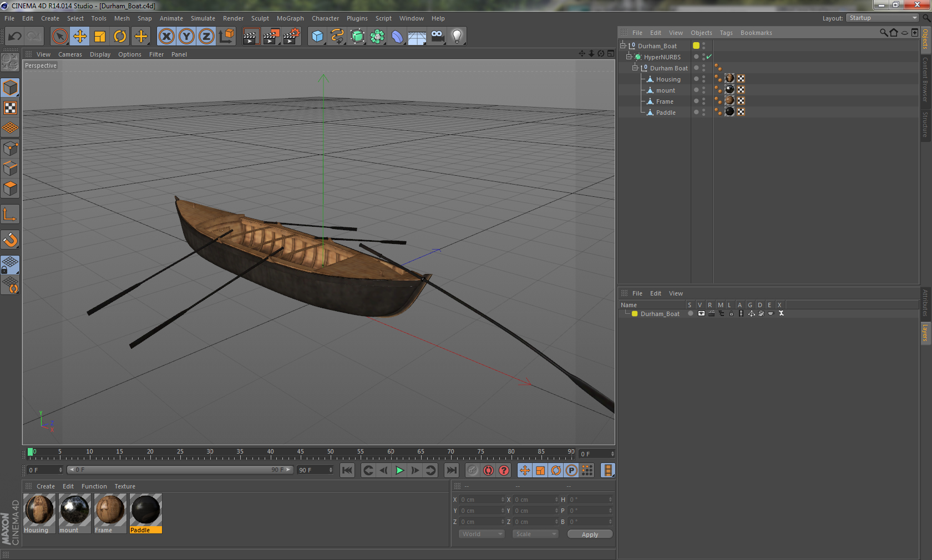
Task: Open Render to Picture Viewer icon
Action: pos(271,37)
